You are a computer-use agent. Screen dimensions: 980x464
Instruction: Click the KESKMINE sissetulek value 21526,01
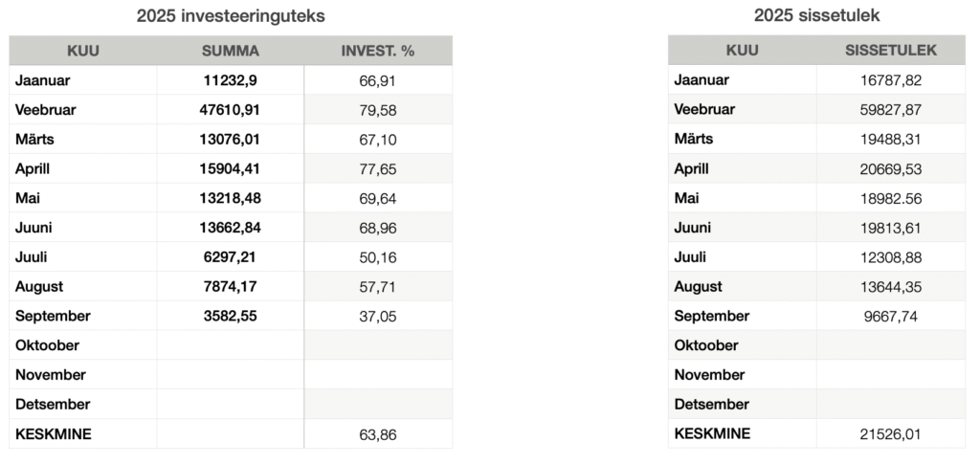(891, 434)
